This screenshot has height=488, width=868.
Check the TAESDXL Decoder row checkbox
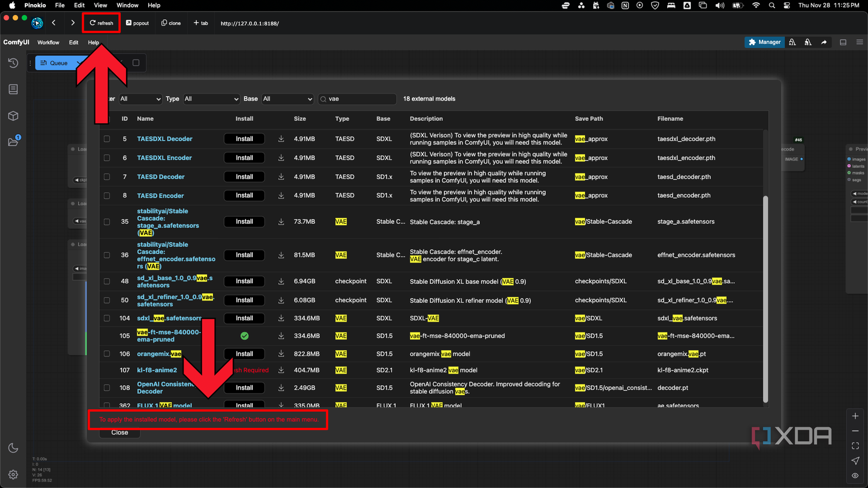click(106, 139)
